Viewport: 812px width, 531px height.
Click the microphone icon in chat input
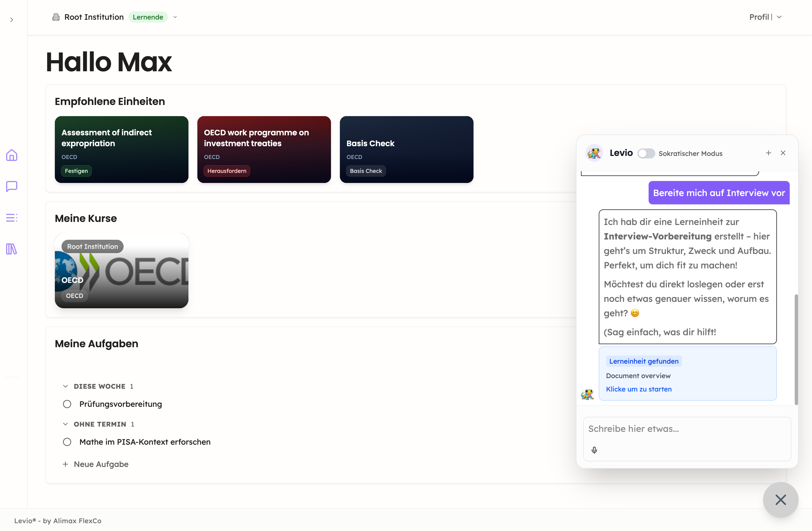pyautogui.click(x=594, y=450)
